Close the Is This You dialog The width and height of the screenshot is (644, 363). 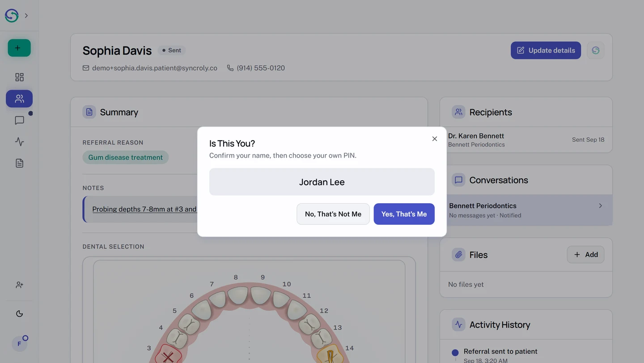click(x=435, y=139)
